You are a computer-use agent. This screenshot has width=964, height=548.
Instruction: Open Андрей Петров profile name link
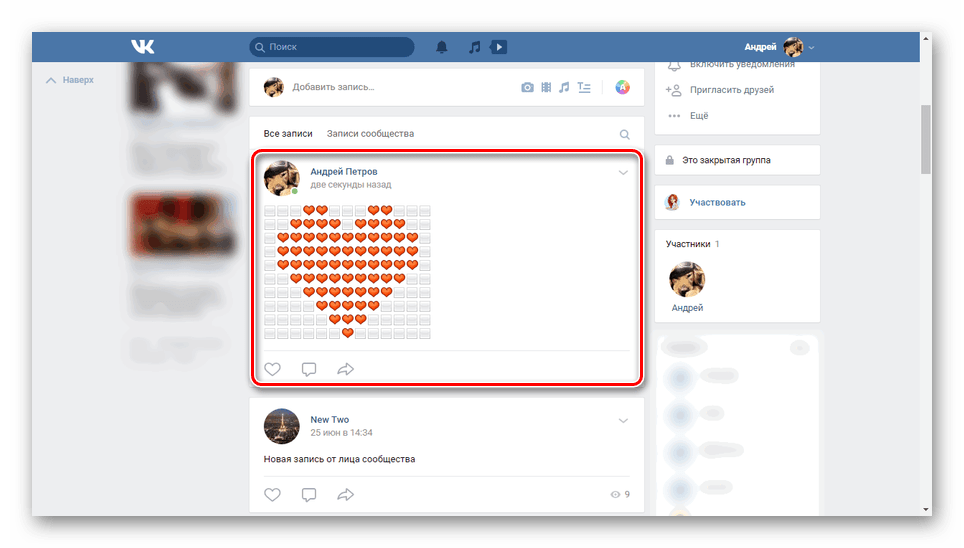tap(344, 172)
